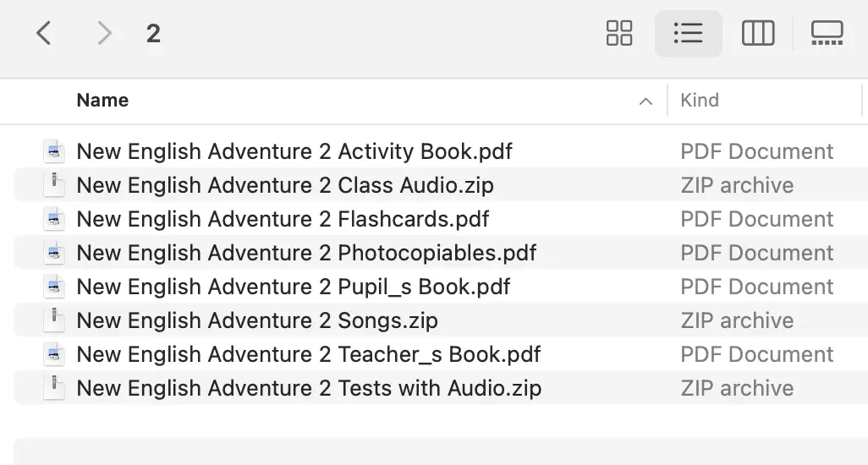Select list view mode
This screenshot has height=465, width=868.
coord(688,33)
